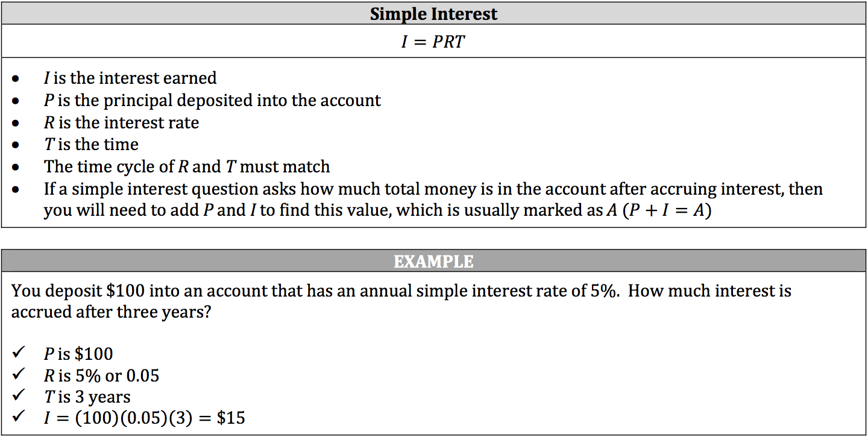
Task: Click the bullet before "P is the principal"
Action: [16, 101]
